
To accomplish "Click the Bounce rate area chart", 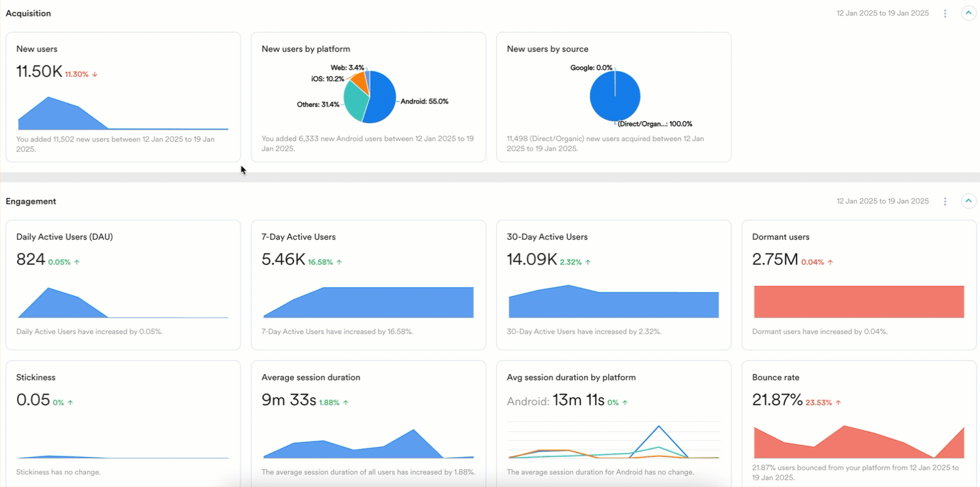I will pos(858,443).
